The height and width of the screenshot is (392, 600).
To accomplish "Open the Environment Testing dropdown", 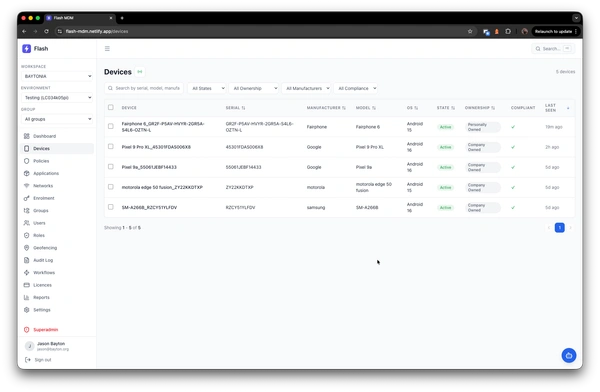I will pos(57,98).
